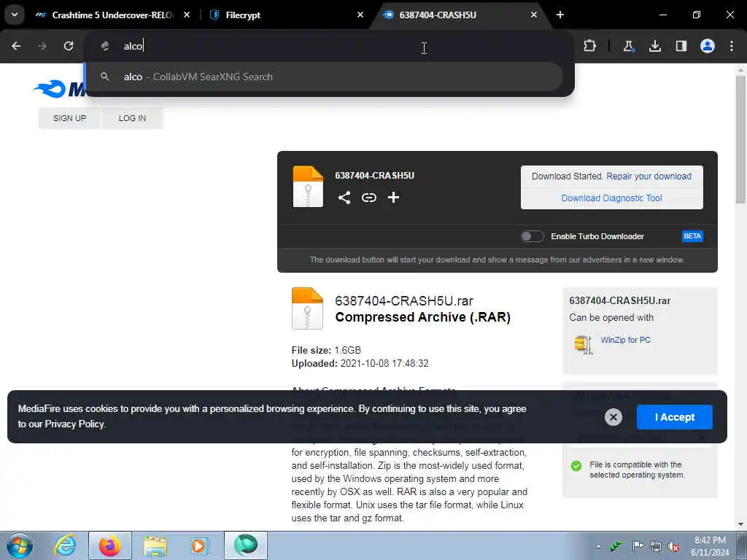Click the file icon in the dark download panel

pos(309,187)
